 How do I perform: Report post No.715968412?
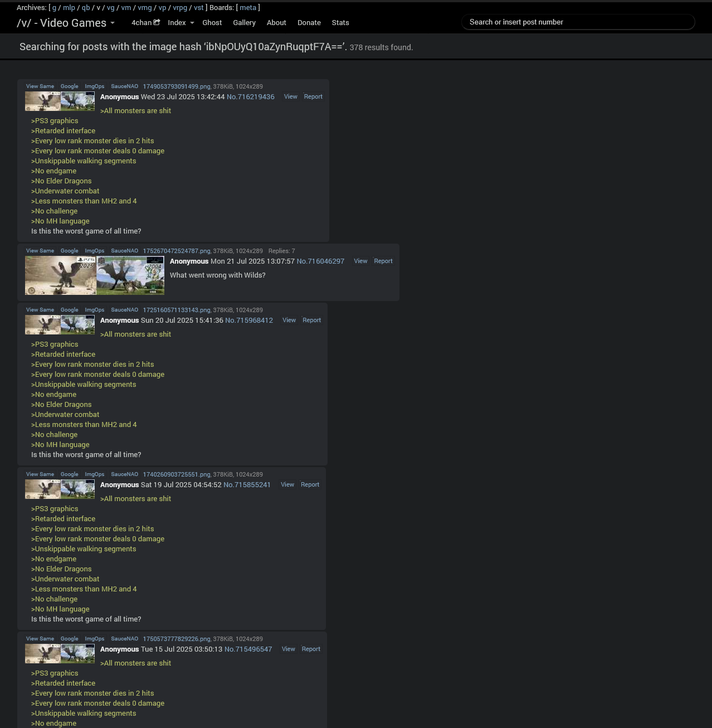point(312,321)
